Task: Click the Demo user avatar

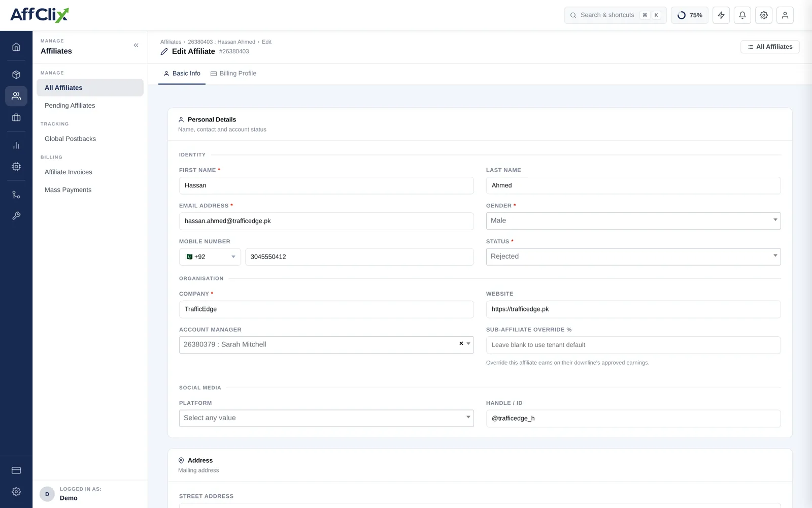Action: coord(47,494)
